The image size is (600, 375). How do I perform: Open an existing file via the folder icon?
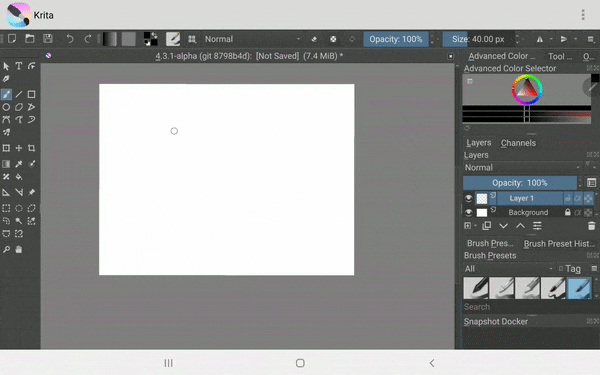(x=30, y=39)
